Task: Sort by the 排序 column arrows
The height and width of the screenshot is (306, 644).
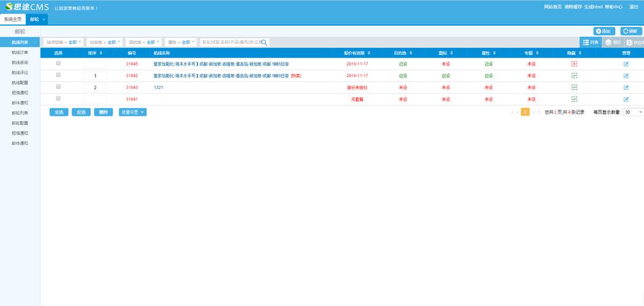Action: 100,53
